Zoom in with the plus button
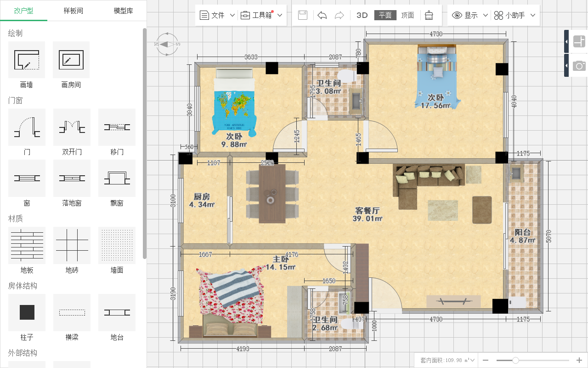The width and height of the screenshot is (588, 368). (579, 360)
